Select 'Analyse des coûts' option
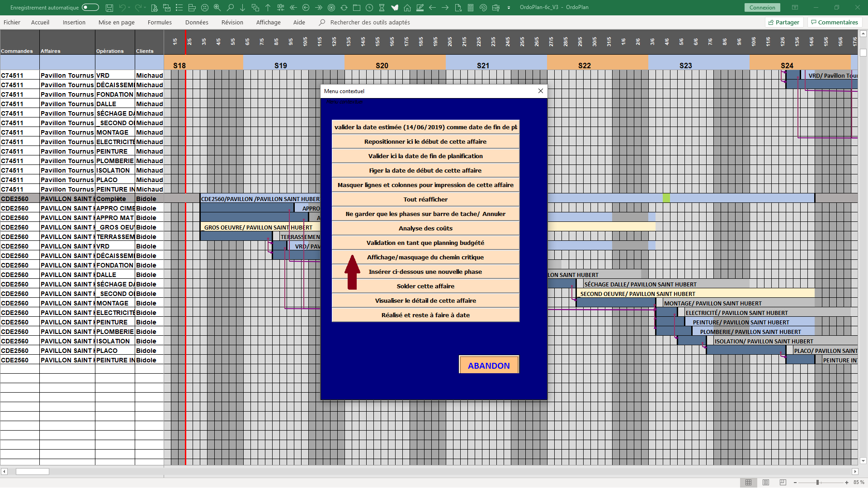The height and width of the screenshot is (488, 868). coord(425,228)
